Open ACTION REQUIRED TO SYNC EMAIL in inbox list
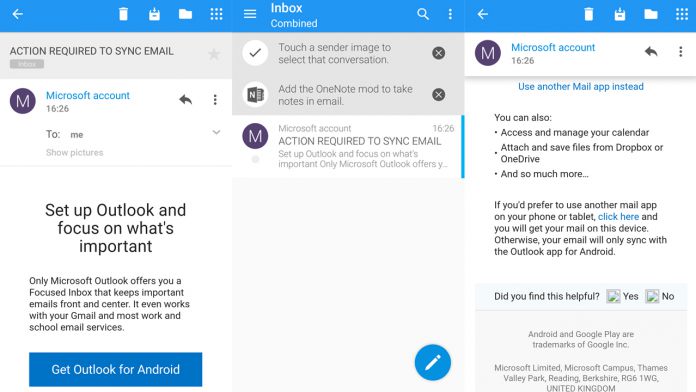Viewport: 696px width, 392px height. tap(348, 146)
